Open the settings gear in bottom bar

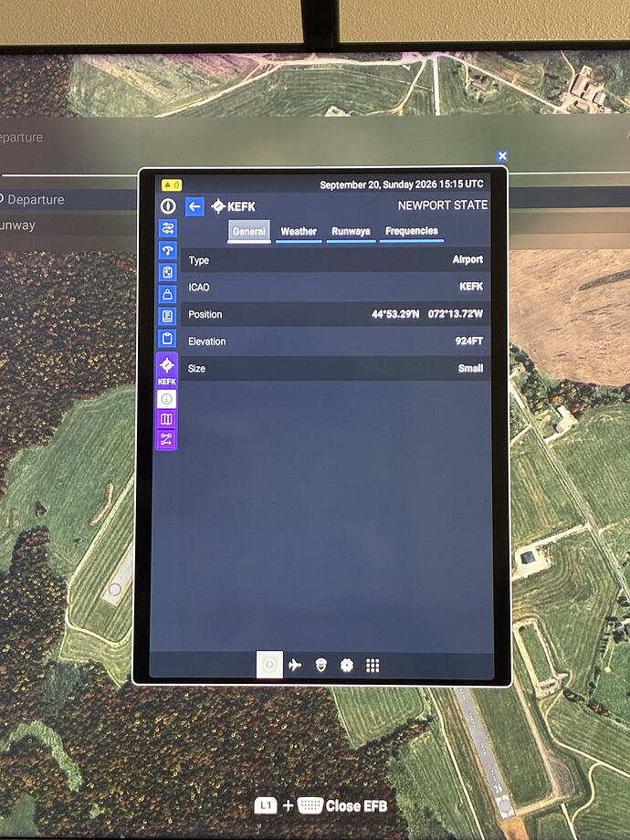[347, 666]
